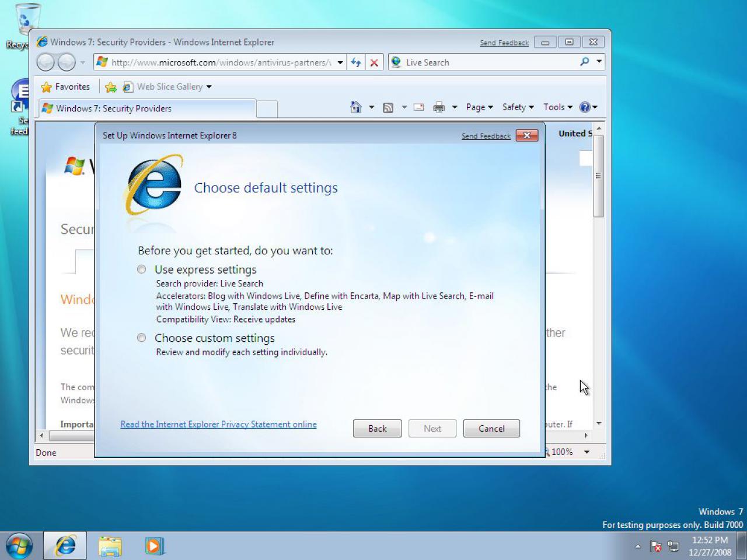Click Send Feedback in IE title bar
The height and width of the screenshot is (560, 747).
504,43
